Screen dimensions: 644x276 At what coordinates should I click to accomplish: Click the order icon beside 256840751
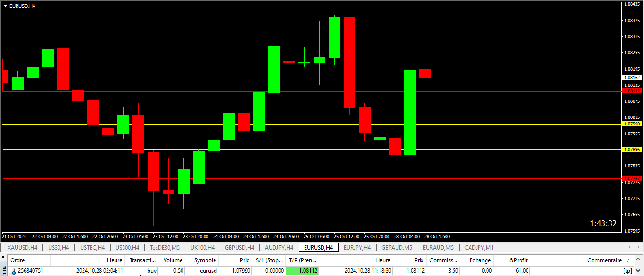(x=13, y=271)
